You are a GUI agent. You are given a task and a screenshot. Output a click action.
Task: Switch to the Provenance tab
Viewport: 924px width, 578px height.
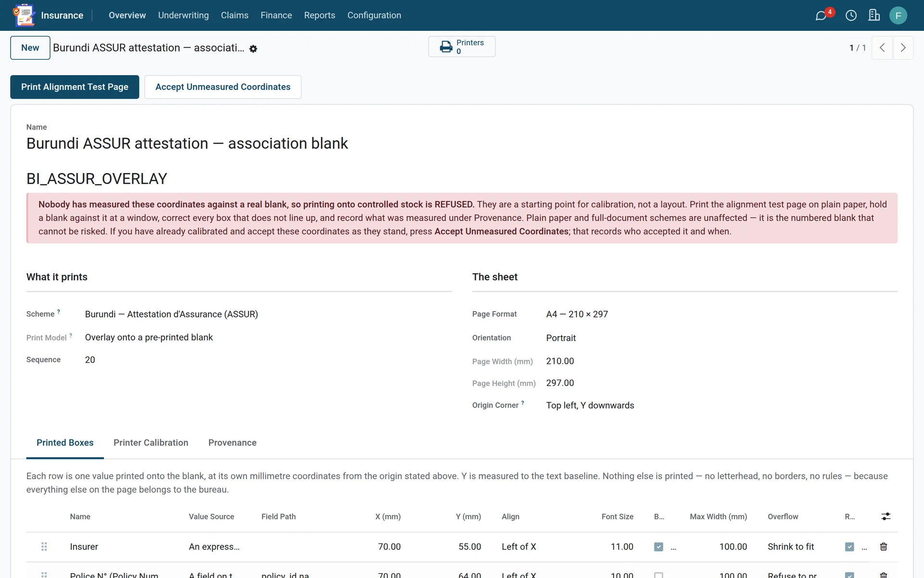232,443
